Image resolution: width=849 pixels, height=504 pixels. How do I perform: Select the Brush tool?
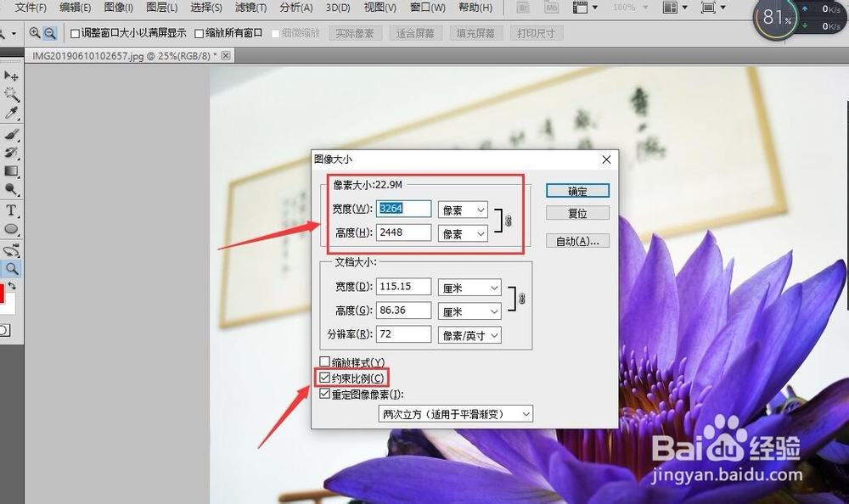click(x=11, y=134)
